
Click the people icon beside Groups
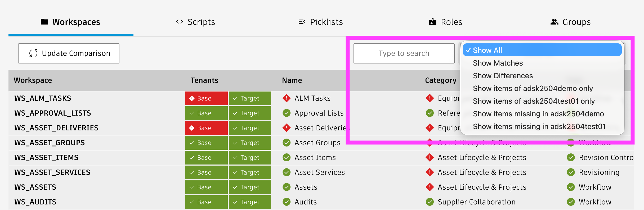click(x=554, y=22)
